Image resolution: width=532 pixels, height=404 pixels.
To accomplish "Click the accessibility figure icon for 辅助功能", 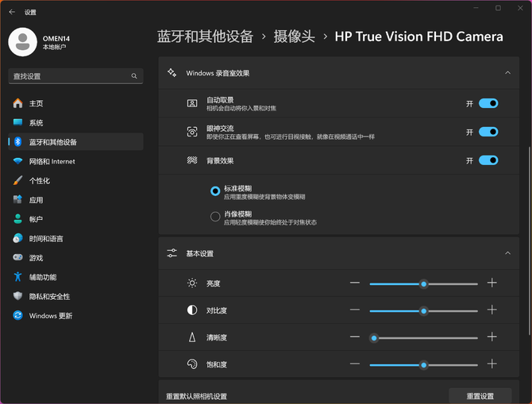I will click(x=17, y=277).
